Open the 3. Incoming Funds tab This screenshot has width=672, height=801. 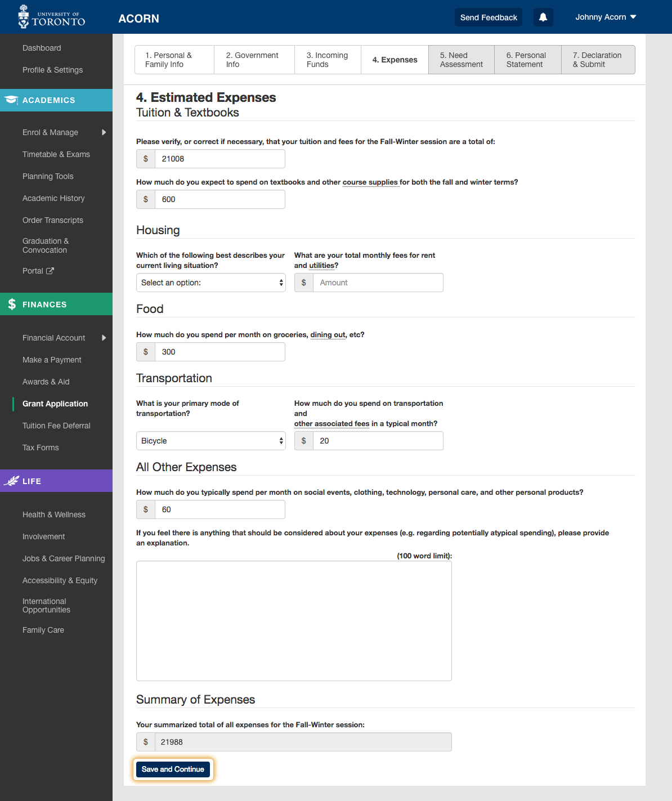[x=328, y=60]
